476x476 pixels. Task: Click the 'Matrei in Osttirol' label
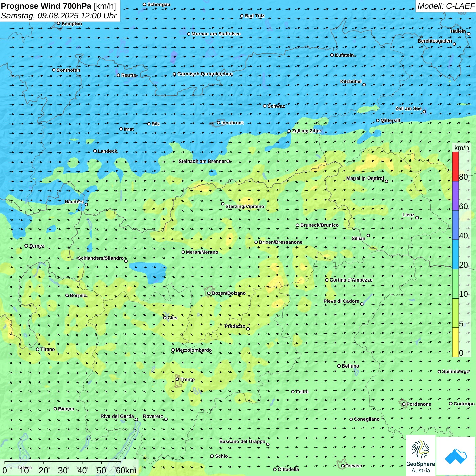[x=365, y=178]
